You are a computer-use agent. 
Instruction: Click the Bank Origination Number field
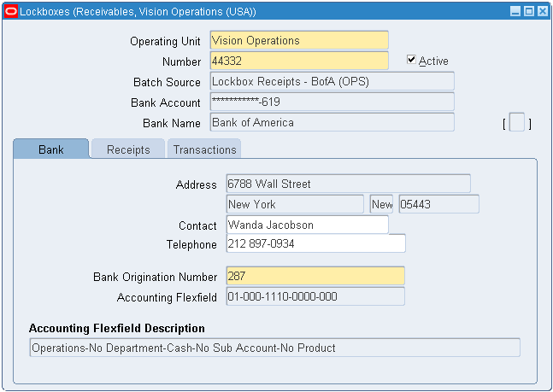[x=315, y=277]
